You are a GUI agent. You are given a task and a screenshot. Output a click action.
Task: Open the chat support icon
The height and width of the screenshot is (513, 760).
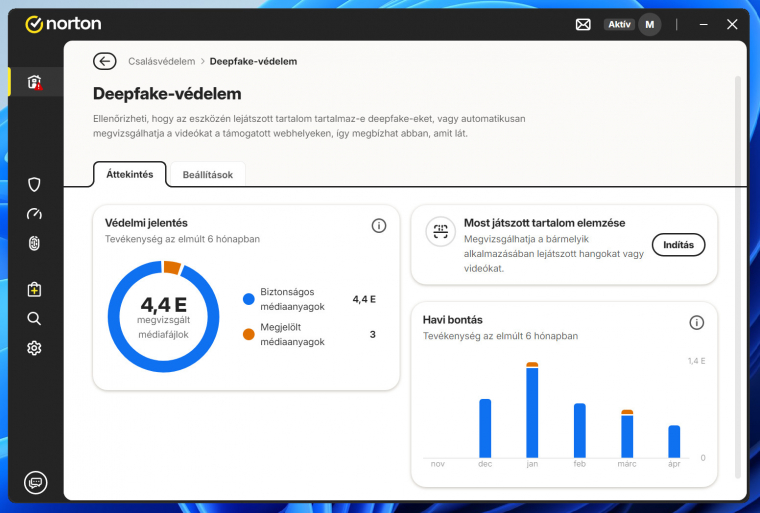tap(34, 481)
